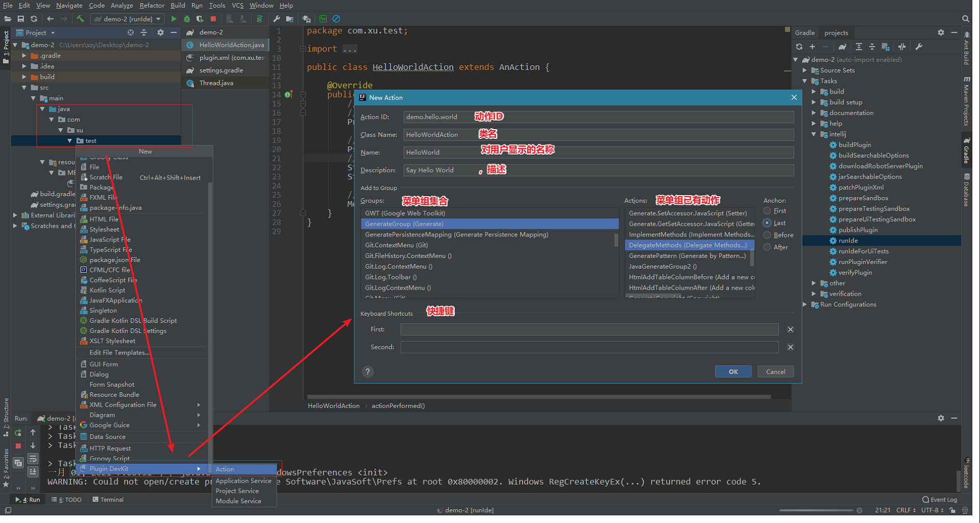The image size is (980, 523).
Task: Run with coverage using the shield icon
Action: point(200,19)
